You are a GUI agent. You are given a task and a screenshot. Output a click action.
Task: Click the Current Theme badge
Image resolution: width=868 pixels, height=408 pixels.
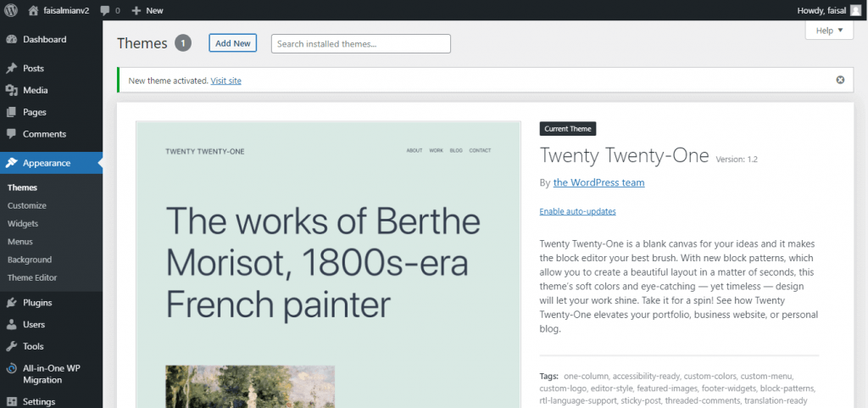pos(567,128)
